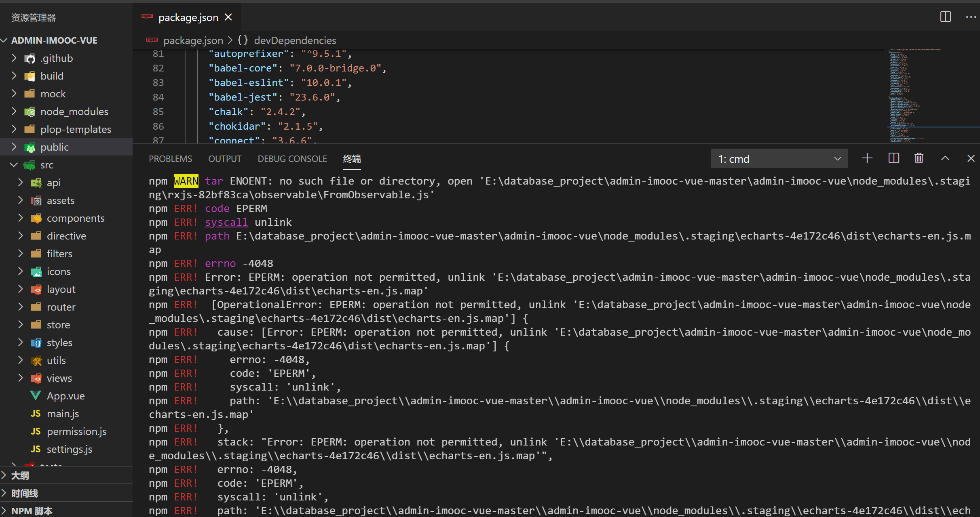Image resolution: width=980 pixels, height=517 pixels.
Task: Expand the node_modules folder
Action: click(74, 111)
